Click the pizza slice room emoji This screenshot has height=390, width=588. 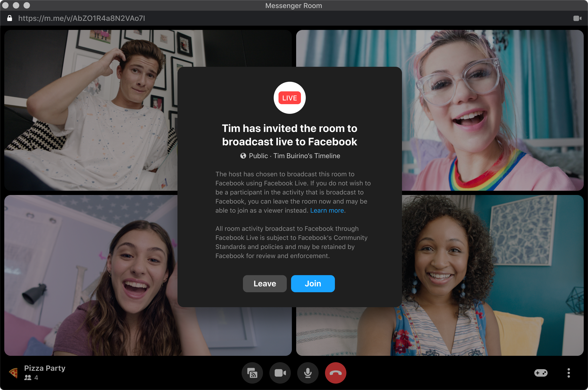(x=14, y=373)
